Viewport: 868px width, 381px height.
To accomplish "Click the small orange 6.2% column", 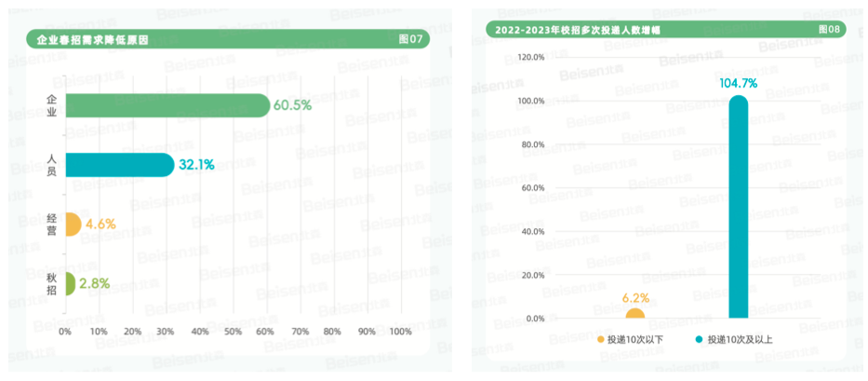I will click(634, 313).
